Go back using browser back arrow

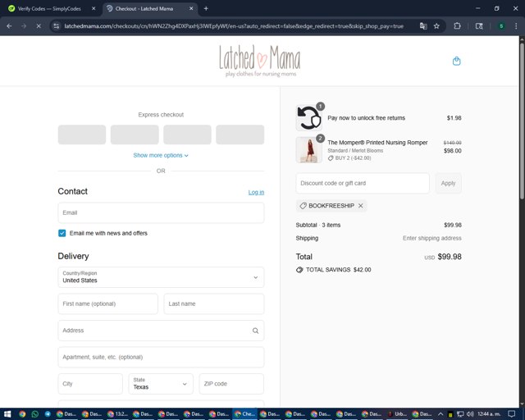click(9, 26)
